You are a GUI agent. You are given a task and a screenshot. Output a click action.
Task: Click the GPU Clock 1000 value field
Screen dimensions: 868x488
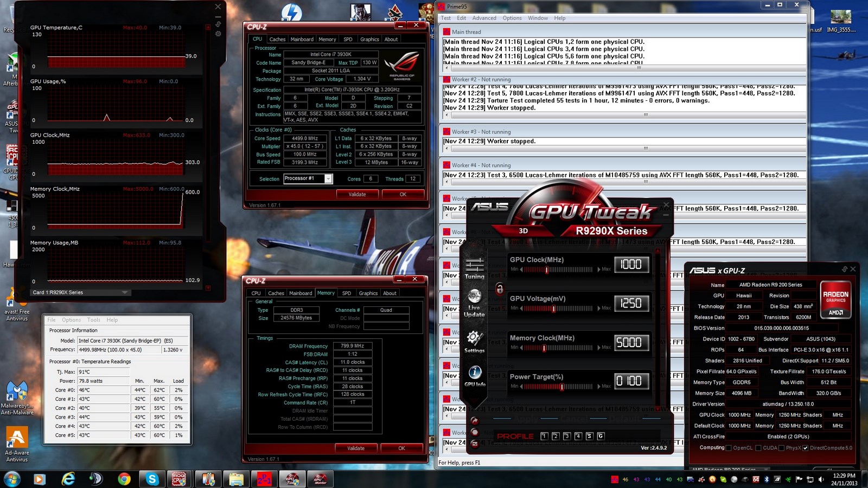click(631, 264)
